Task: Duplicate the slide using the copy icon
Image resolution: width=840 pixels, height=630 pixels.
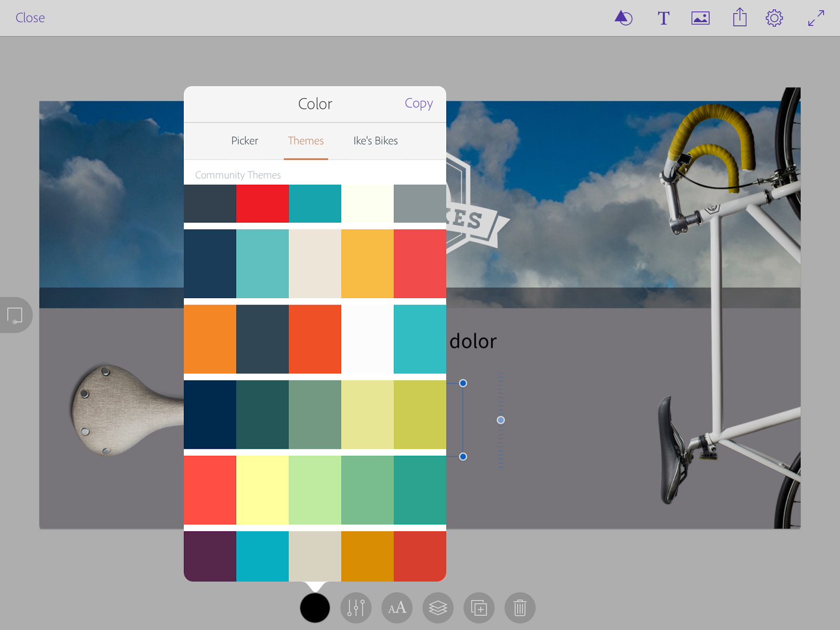Action: [x=479, y=608]
